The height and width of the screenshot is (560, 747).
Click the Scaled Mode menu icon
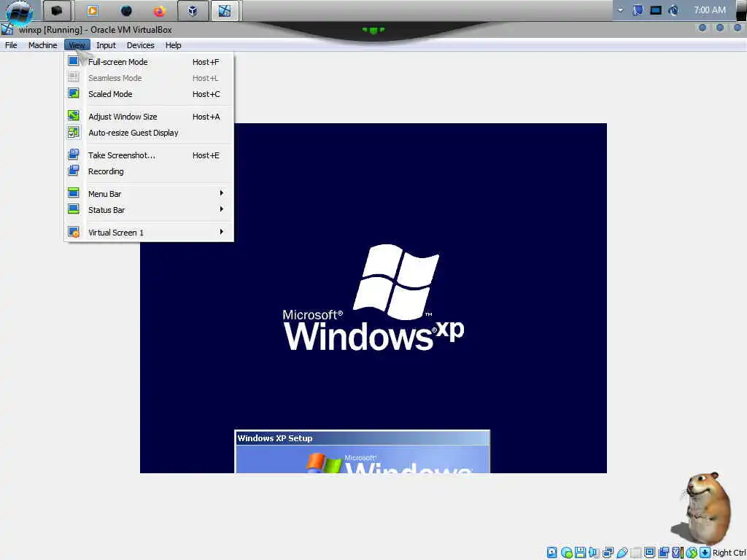pos(74,93)
